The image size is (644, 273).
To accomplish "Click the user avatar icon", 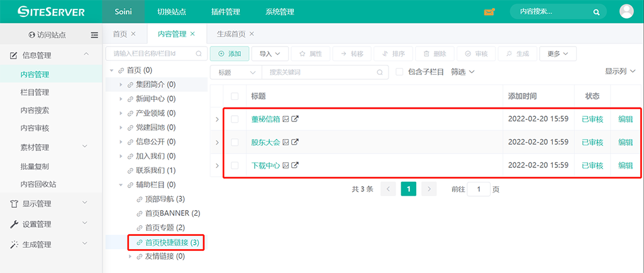I will tap(626, 11).
